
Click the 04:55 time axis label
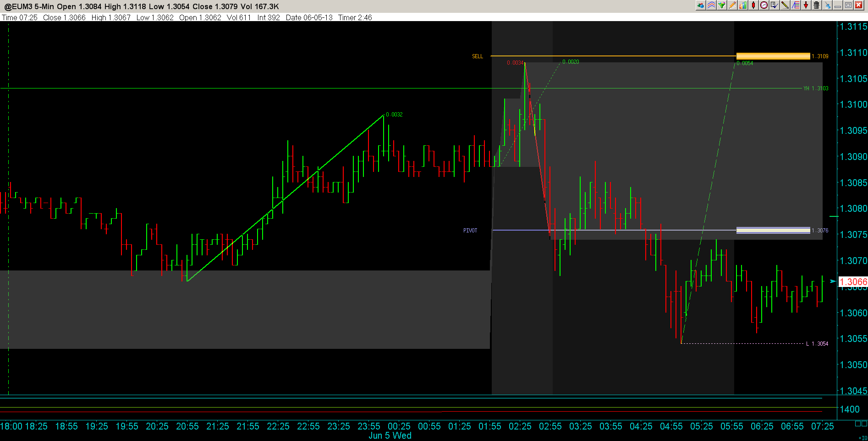[671, 426]
